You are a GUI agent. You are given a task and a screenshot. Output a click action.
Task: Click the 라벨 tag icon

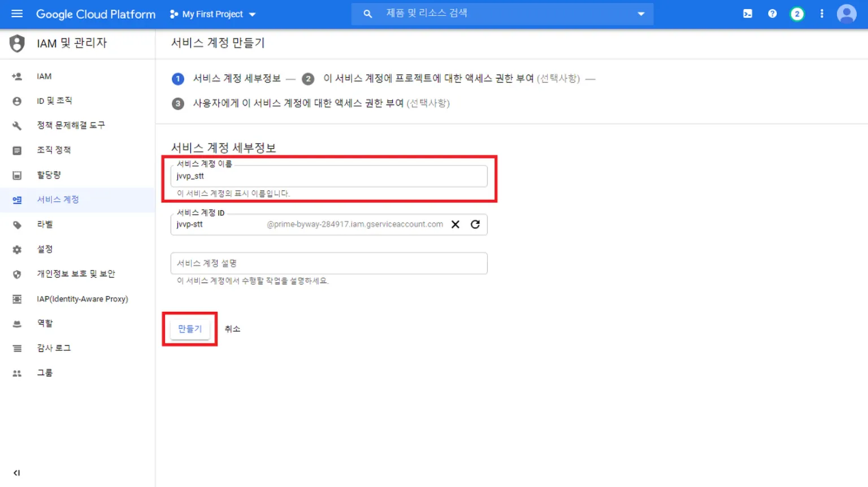point(17,225)
